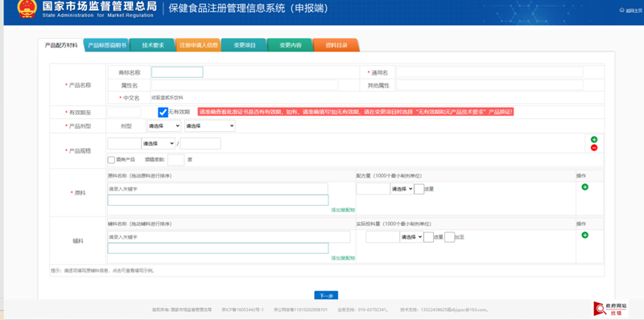
Task: Click the 产品规格 quantity field before dropdown
Action: tap(124, 144)
